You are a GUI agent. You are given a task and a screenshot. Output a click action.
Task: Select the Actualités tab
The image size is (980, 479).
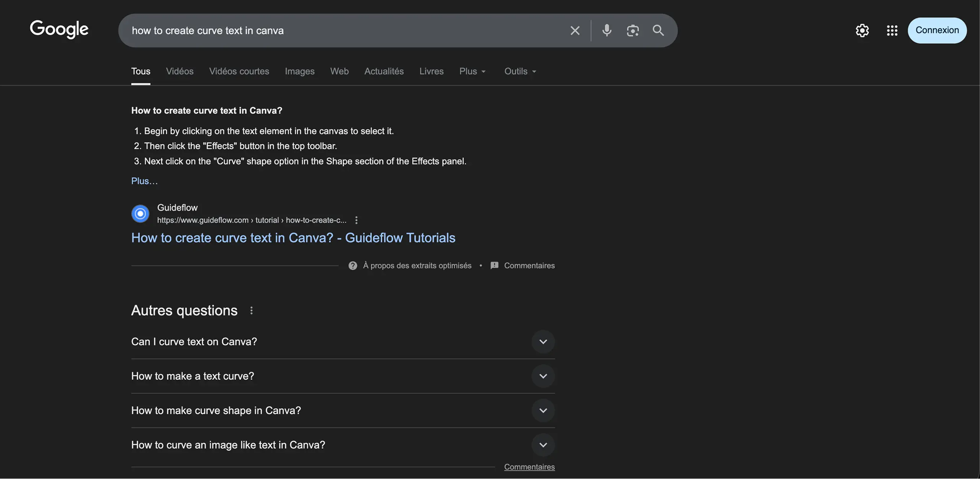tap(384, 71)
